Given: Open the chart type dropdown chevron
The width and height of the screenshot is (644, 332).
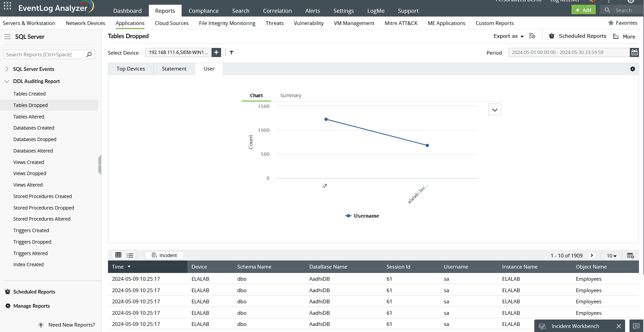Looking at the screenshot, I should 495,110.
